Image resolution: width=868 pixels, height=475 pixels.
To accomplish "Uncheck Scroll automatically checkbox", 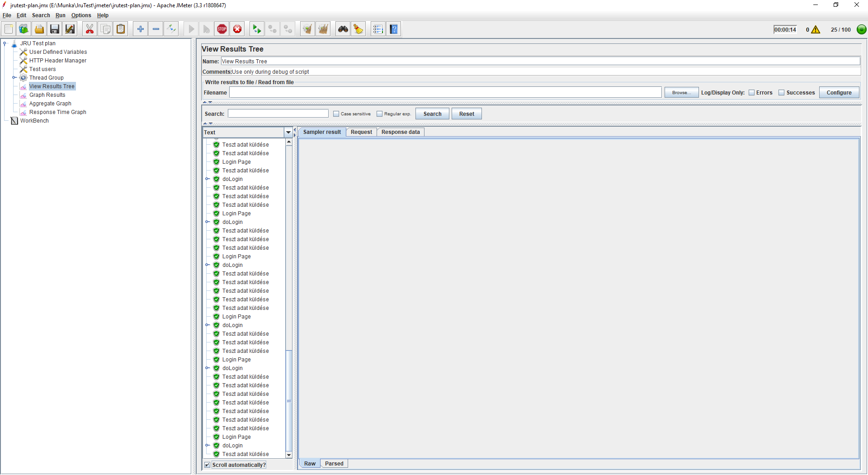I will (x=207, y=465).
